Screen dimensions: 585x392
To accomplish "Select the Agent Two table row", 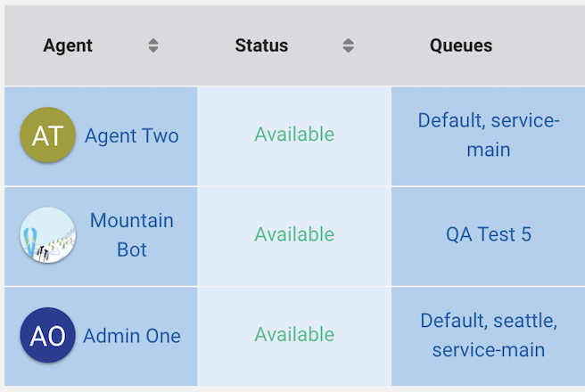I will pos(295,136).
